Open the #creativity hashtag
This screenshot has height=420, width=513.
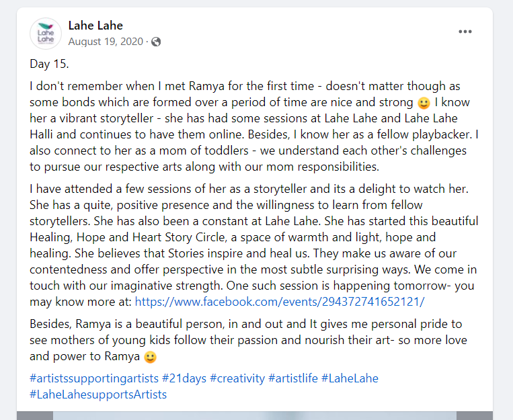point(237,378)
